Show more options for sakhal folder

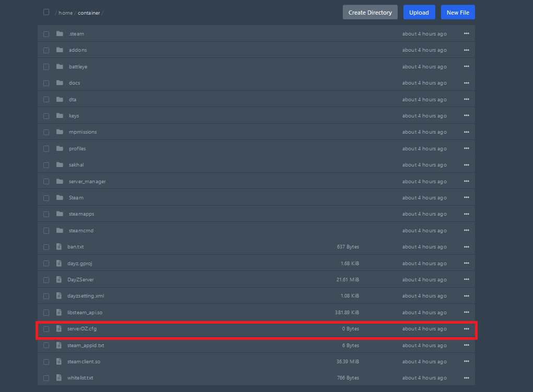pos(466,165)
